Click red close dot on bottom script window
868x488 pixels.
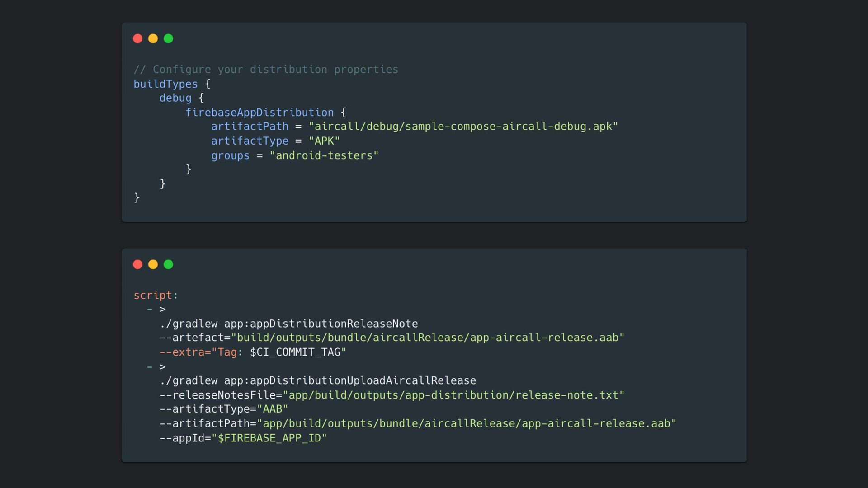[138, 264]
